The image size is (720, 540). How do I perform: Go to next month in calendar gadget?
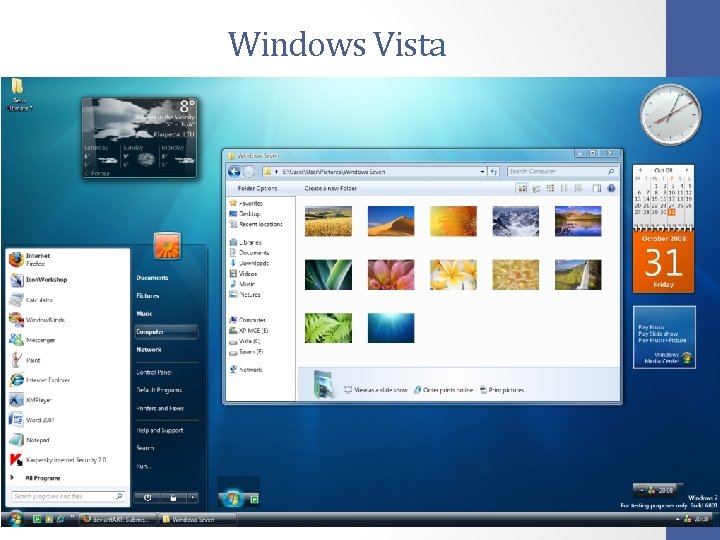687,170
